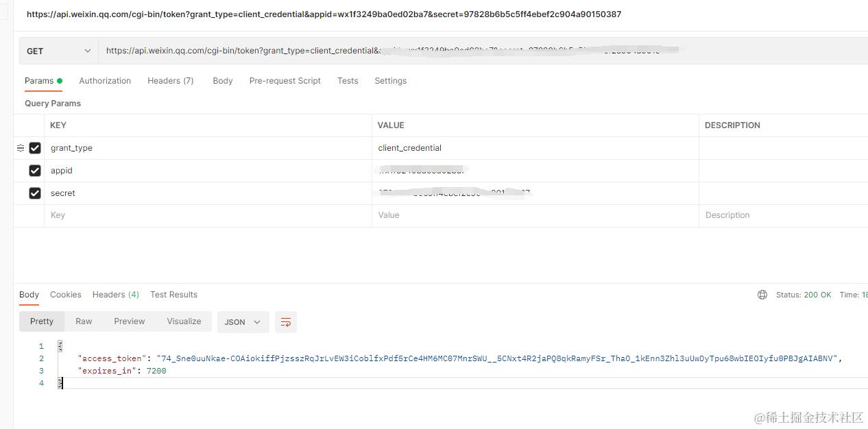
Task: Click the empty Value placeholder field
Action: coord(535,215)
